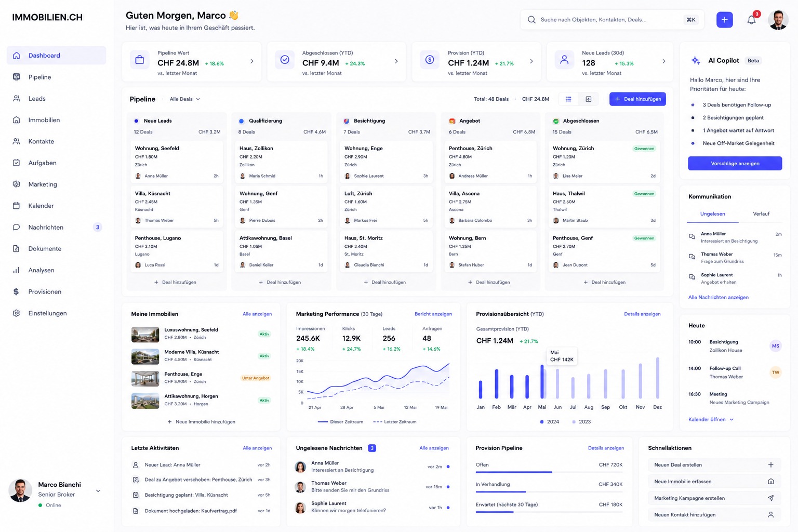
Task: Click 3 Deals benötigen Follow-up
Action: pyautogui.click(x=737, y=105)
